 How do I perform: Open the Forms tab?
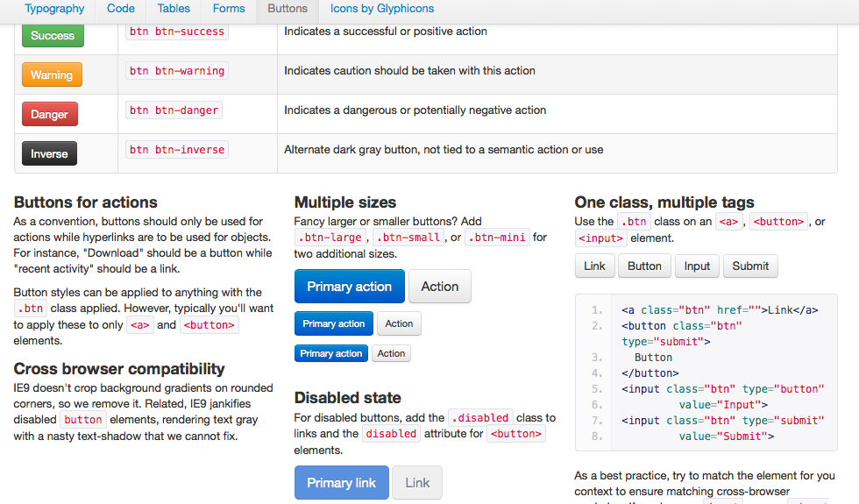tap(229, 9)
